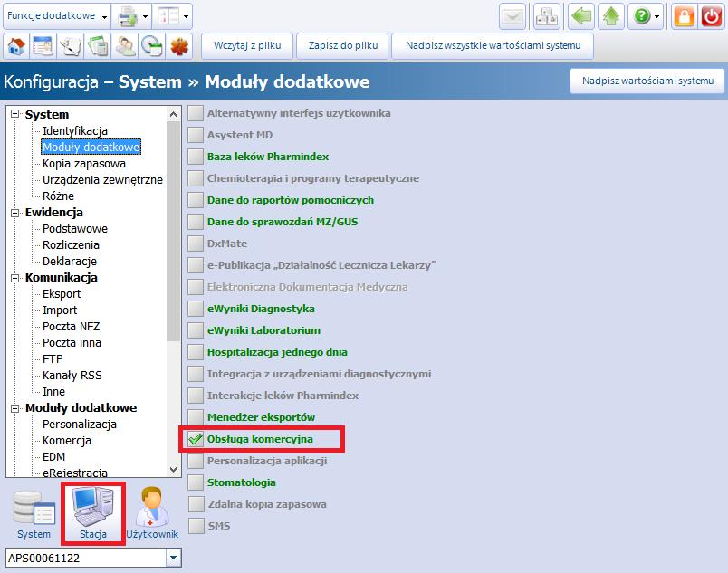Open Urządzenia zewnętrzne tree item
Screen dimensions: 728x573
click(x=102, y=179)
